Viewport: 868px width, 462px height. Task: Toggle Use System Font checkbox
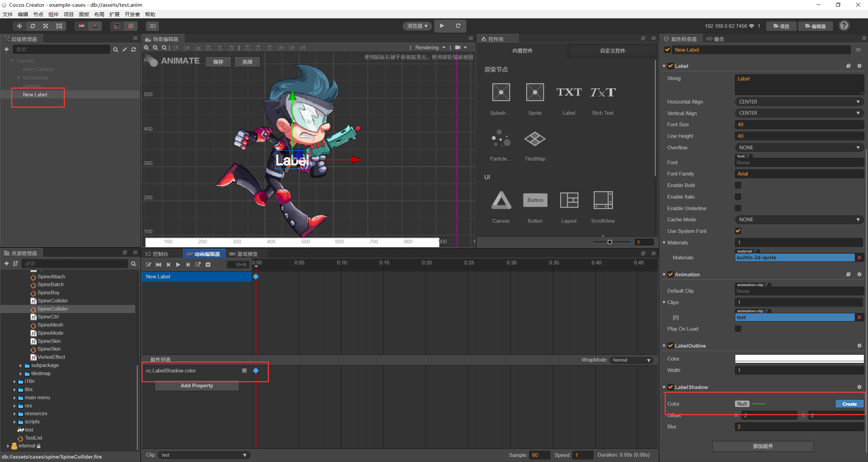(738, 231)
